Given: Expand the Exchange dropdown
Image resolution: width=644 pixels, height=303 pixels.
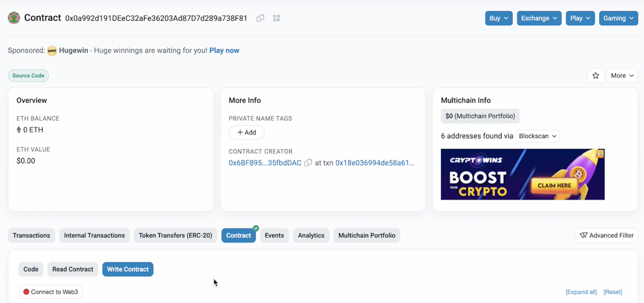Looking at the screenshot, I should tap(539, 18).
